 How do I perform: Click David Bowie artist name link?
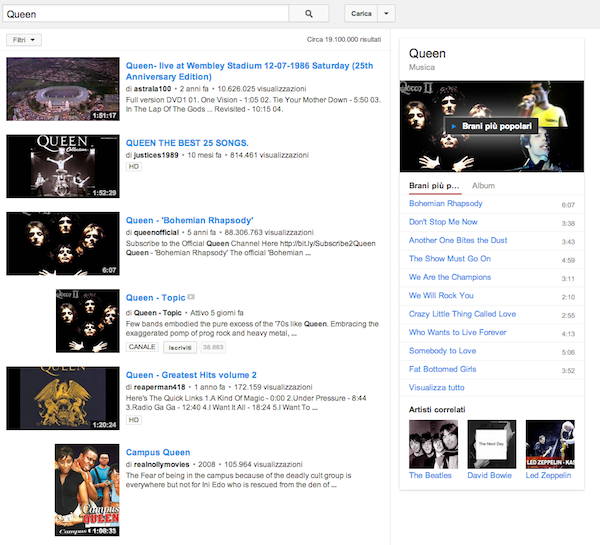[x=489, y=475]
